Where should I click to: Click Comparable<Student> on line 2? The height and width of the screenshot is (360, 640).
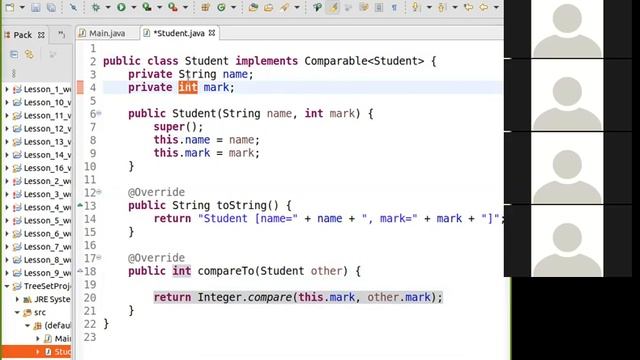364,61
